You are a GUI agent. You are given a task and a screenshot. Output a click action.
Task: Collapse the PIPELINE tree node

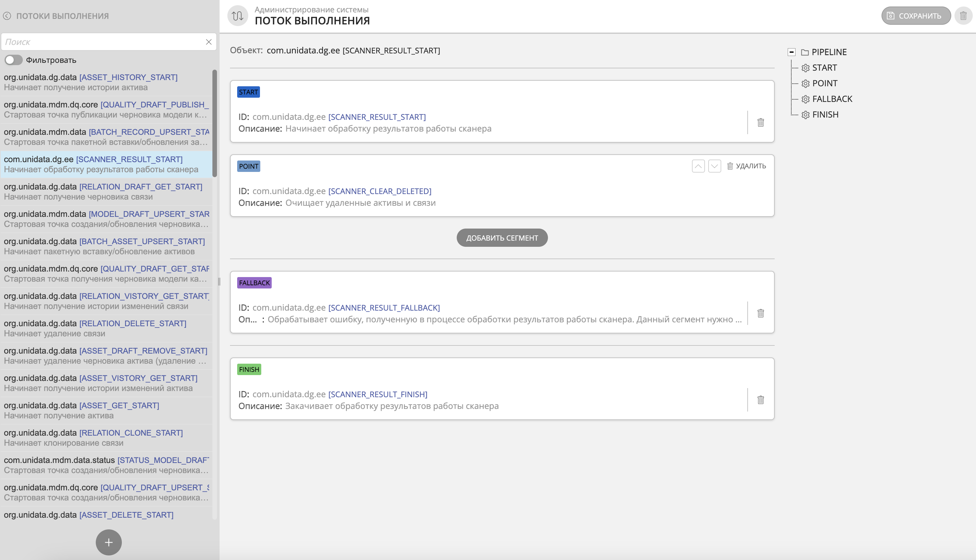coord(791,52)
